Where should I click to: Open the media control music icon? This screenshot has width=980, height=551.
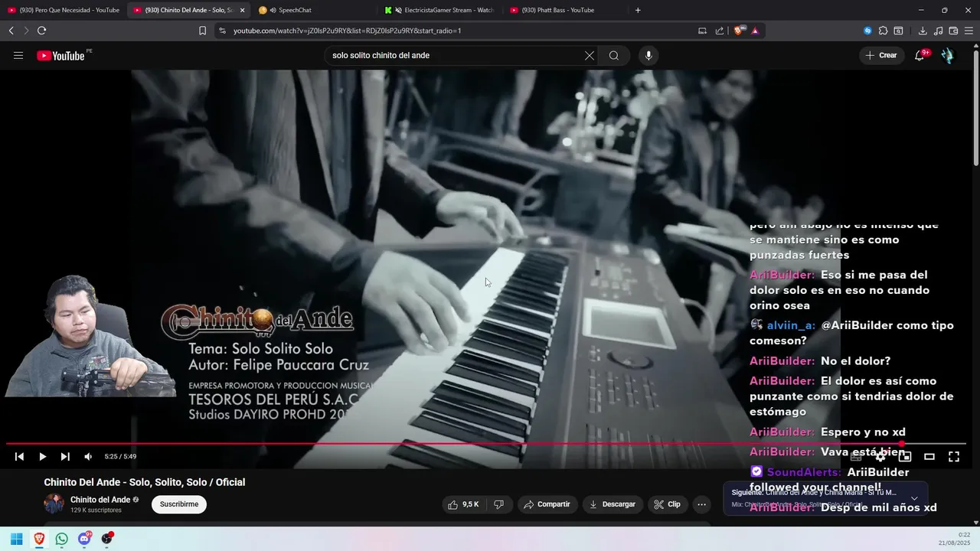[x=939, y=31]
